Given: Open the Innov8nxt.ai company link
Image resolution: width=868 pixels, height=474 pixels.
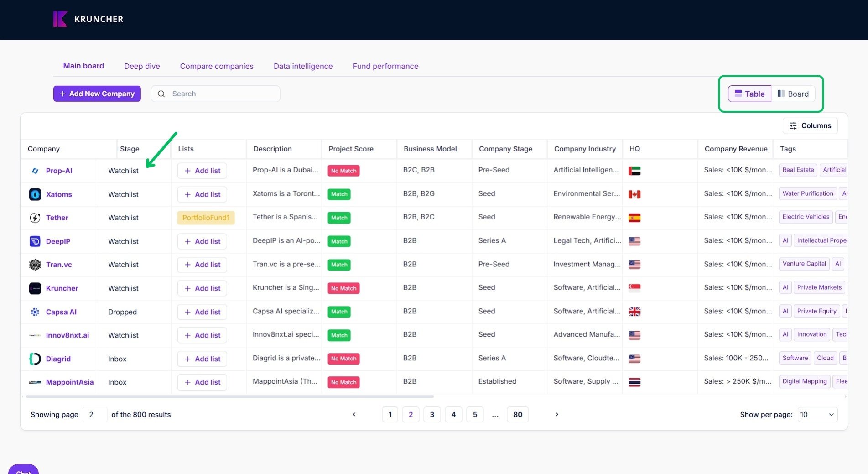Looking at the screenshot, I should [x=68, y=335].
